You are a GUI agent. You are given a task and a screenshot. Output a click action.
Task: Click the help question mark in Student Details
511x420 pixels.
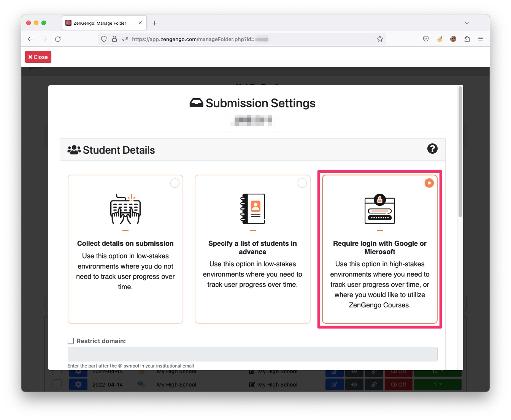[x=432, y=149]
